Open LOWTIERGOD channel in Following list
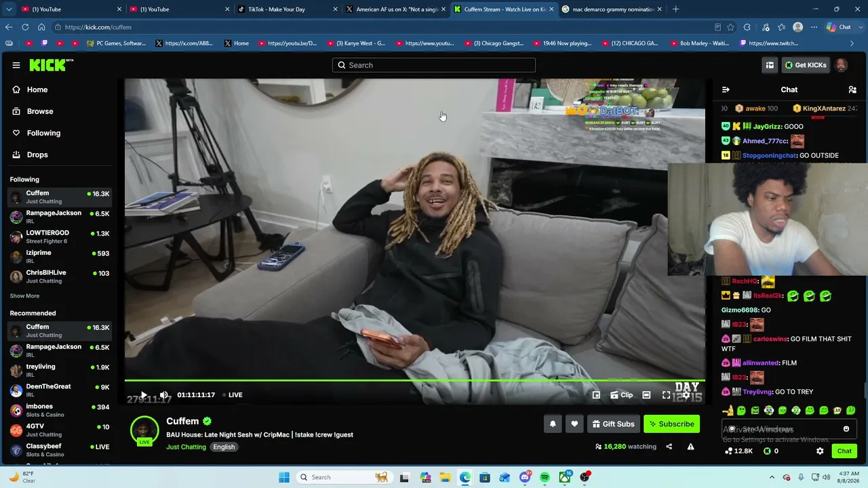This screenshot has width=868, height=488. click(60, 237)
